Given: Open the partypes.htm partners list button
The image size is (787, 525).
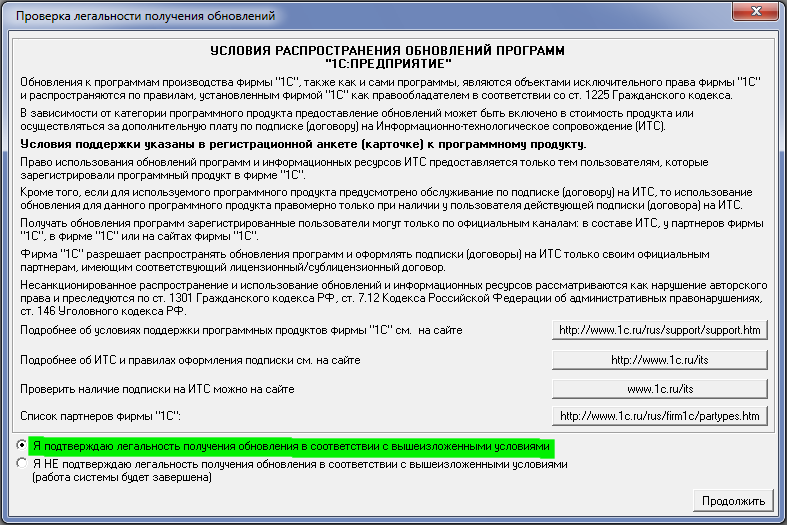Looking at the screenshot, I should pyautogui.click(x=660, y=416).
